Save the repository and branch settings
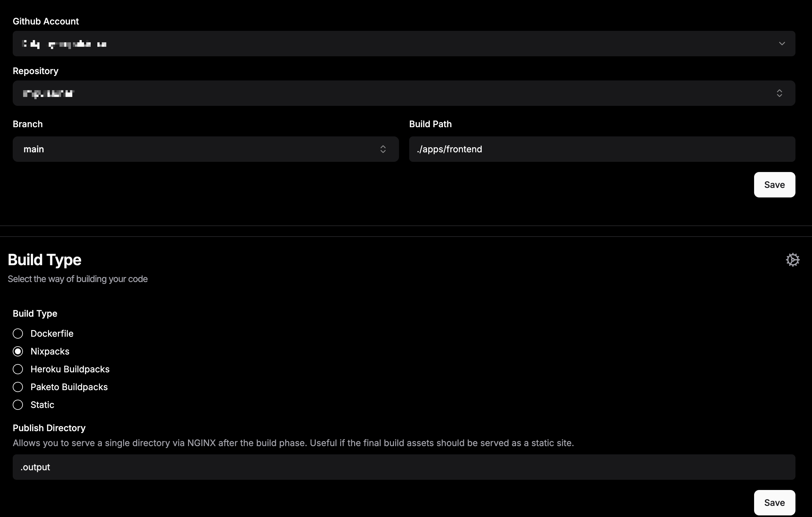The image size is (812, 517). tap(774, 185)
